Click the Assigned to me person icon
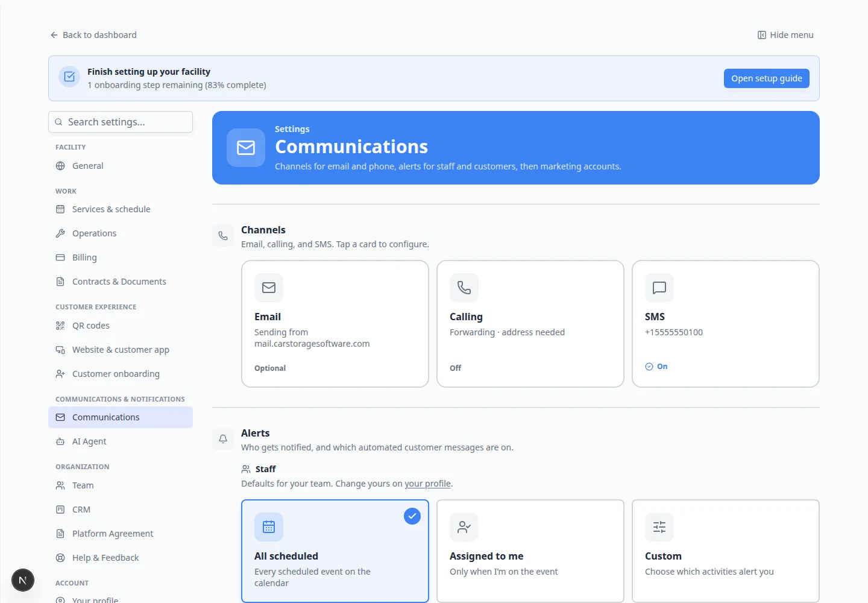The width and height of the screenshot is (868, 603). (x=464, y=527)
